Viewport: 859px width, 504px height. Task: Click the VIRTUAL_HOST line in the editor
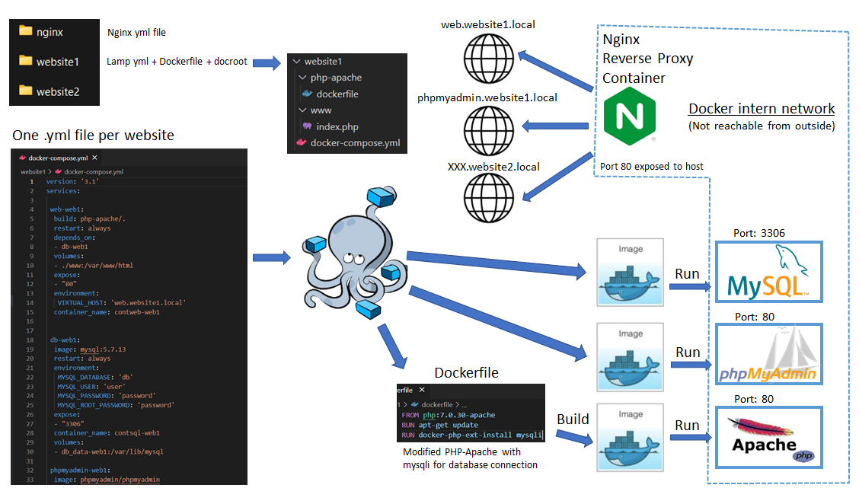122,302
